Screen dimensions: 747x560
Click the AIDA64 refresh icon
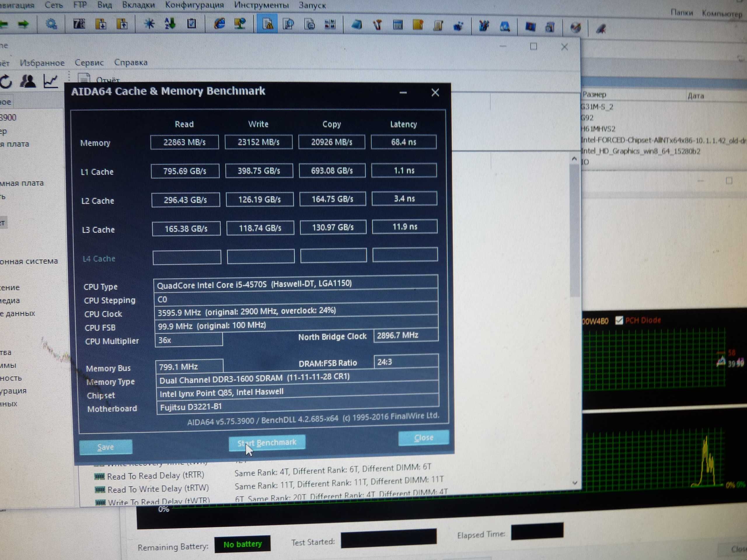[x=6, y=81]
